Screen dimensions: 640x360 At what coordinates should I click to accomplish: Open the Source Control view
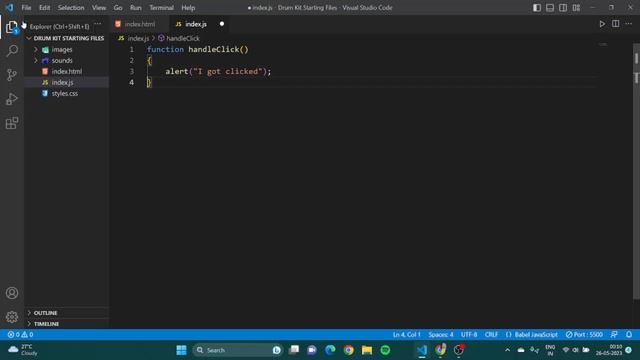[x=12, y=75]
